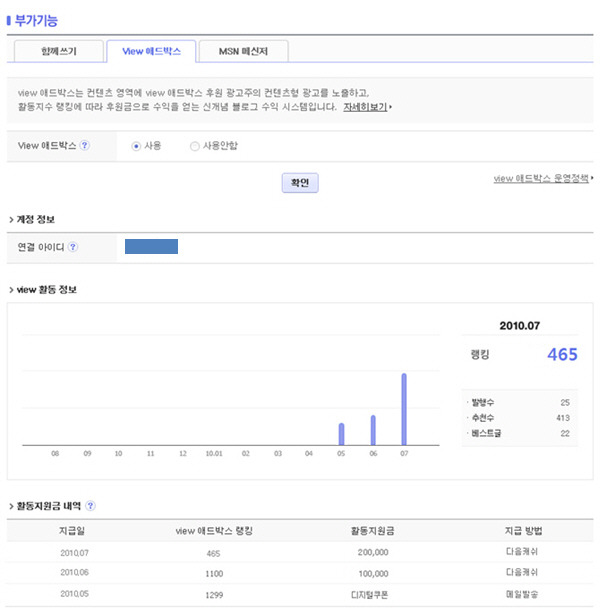Viewport: 600px width, 613px height.
Task: Open help icon next to View 애드박스
Action: point(84,145)
